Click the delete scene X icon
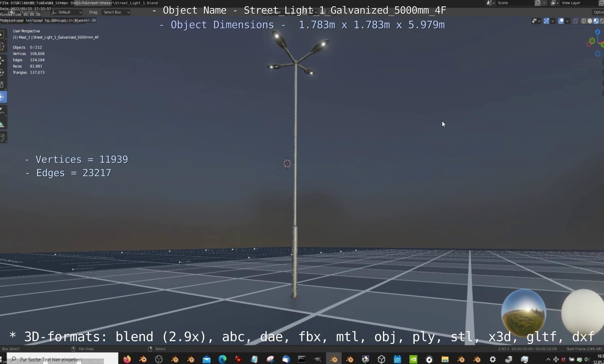This screenshot has width=604, height=364. point(544,3)
